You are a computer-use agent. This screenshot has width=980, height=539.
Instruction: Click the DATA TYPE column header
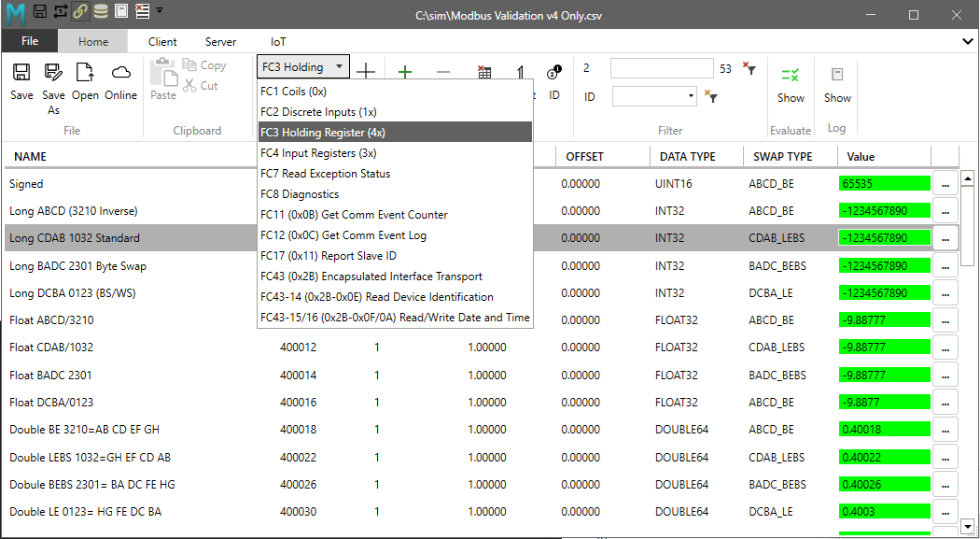point(688,156)
